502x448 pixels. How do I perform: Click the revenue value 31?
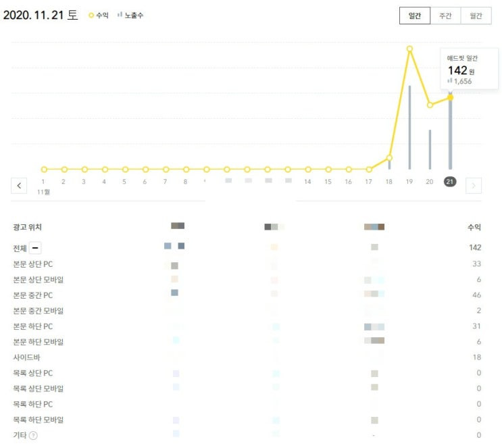[477, 326]
